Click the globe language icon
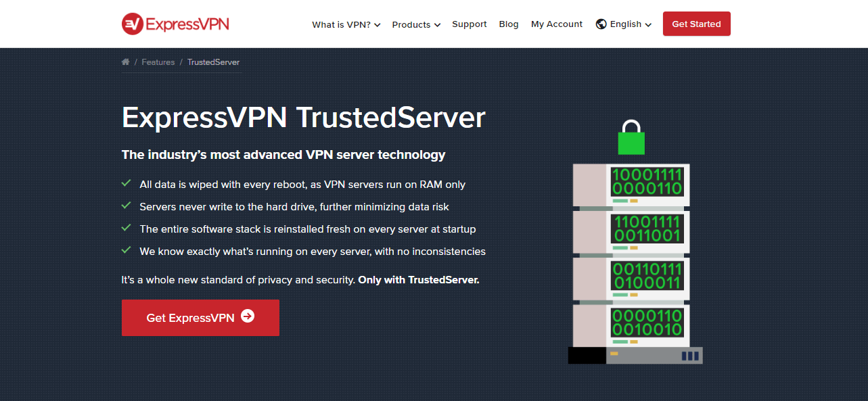Image resolution: width=868 pixels, height=401 pixels. tap(601, 24)
